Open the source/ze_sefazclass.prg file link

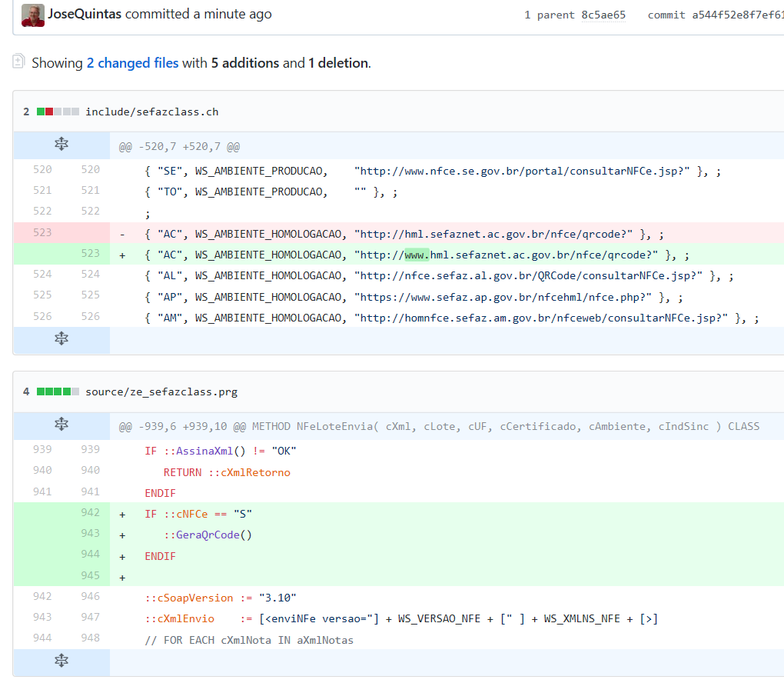pos(161,391)
